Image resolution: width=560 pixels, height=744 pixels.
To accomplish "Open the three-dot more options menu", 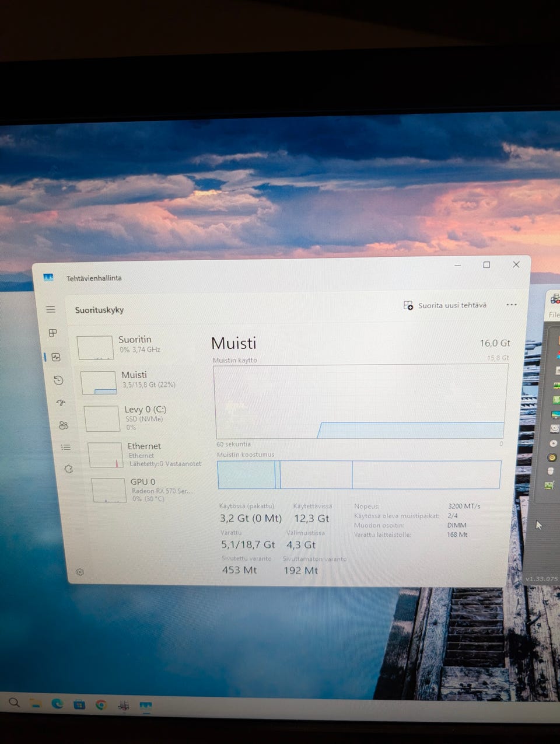I will pyautogui.click(x=512, y=305).
